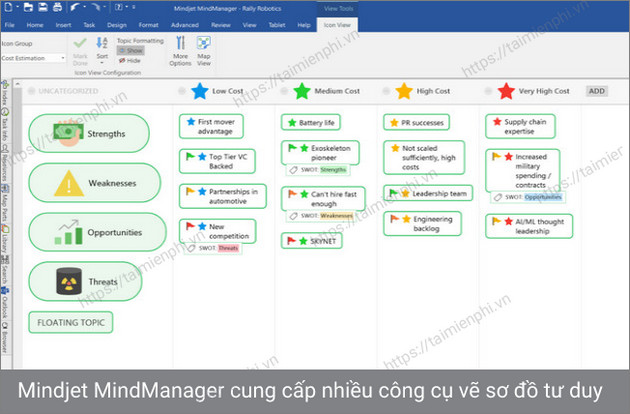This screenshot has width=630, height=414.
Task: Open the Help ribbon tab
Action: click(304, 25)
